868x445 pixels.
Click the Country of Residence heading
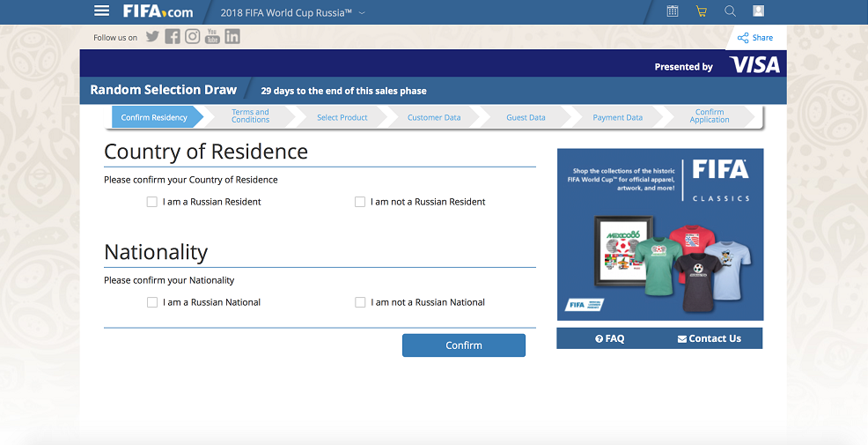[x=206, y=152]
